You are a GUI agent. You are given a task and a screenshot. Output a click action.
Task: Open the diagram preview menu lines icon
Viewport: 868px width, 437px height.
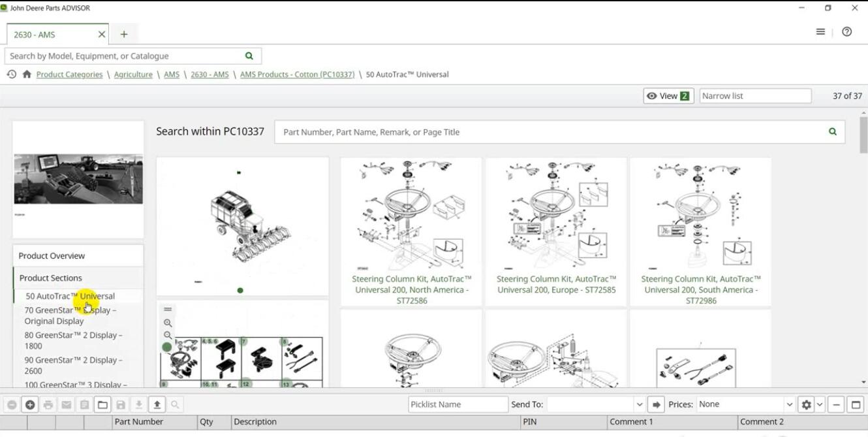tap(168, 310)
